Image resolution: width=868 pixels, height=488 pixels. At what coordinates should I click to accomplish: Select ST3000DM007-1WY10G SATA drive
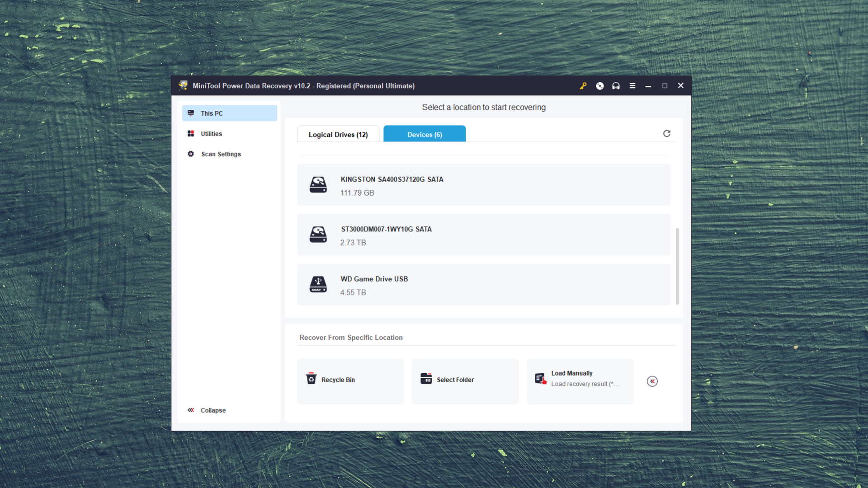pyautogui.click(x=483, y=235)
